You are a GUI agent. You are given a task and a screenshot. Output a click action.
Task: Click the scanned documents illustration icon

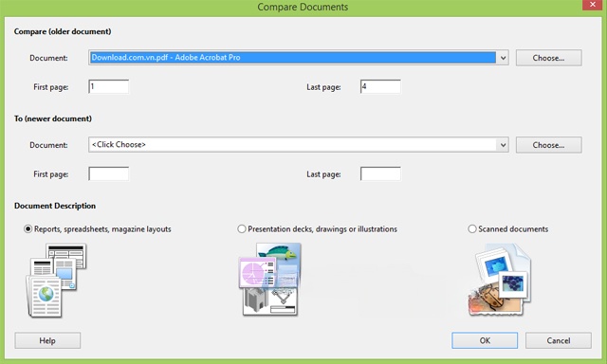[x=500, y=280]
